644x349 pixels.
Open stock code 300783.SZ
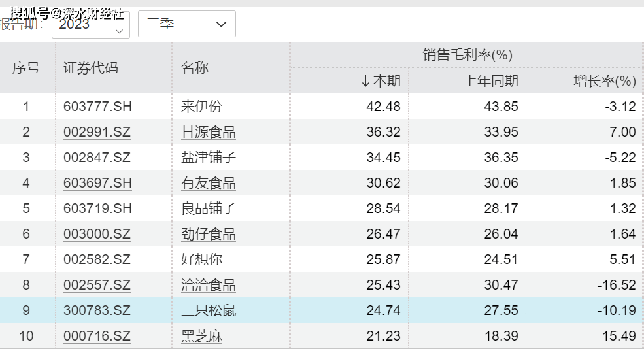coord(97,310)
